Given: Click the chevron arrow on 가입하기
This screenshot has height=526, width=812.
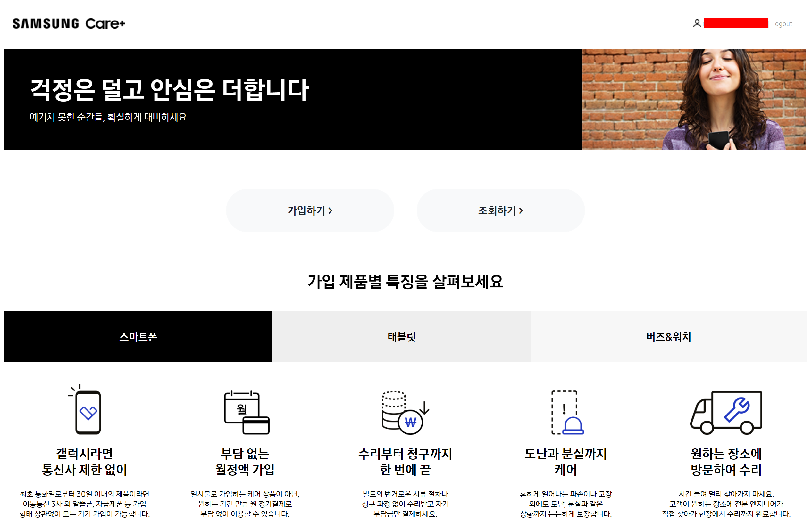Looking at the screenshot, I should (330, 210).
